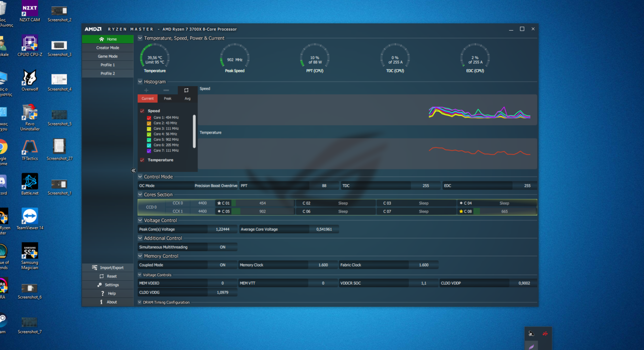Screen dimensions: 644x350
Task: Open CPUID CPU-Z desktop icon
Action: click(30, 46)
